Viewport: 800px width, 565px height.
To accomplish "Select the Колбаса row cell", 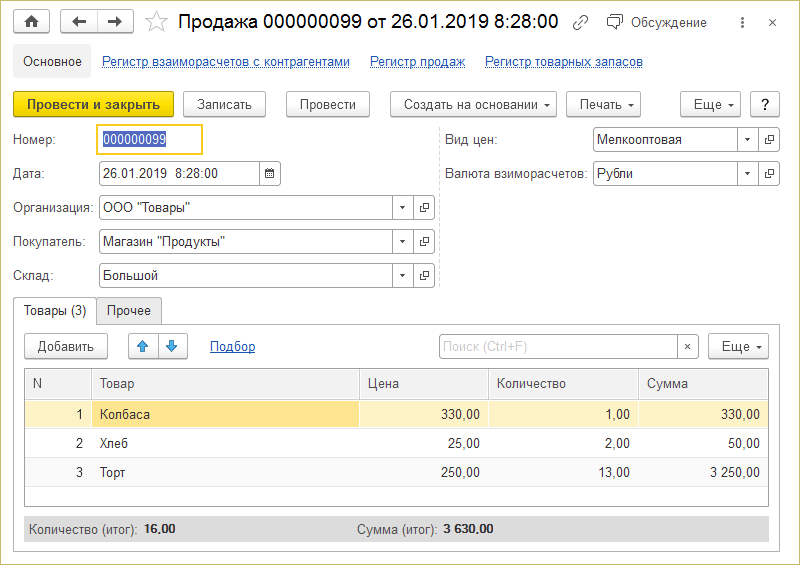I will [x=226, y=414].
